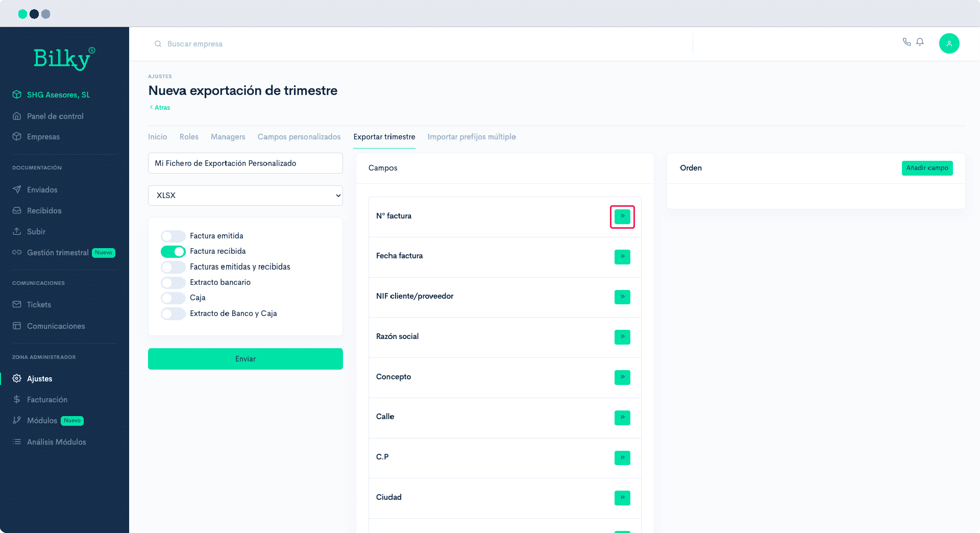The image size is (980, 533).
Task: Click the Campos panel heading
Action: pos(383,168)
